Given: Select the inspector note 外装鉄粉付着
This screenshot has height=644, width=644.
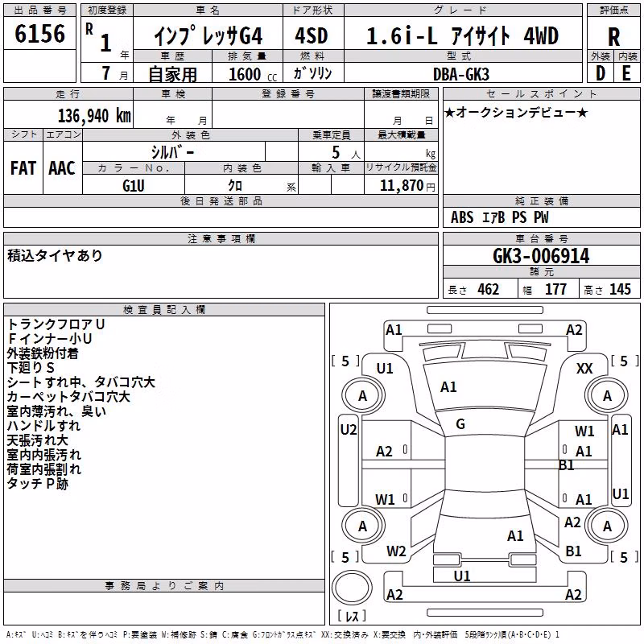Looking at the screenshot, I should tap(43, 353).
